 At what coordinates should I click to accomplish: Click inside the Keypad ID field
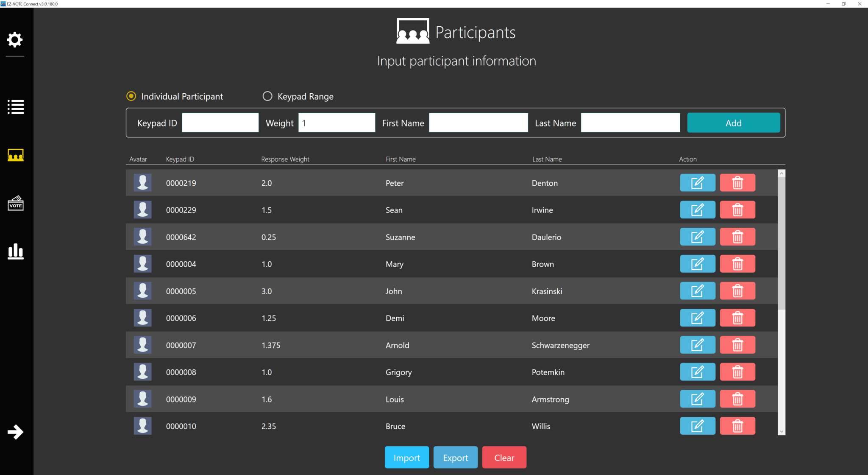(x=220, y=123)
